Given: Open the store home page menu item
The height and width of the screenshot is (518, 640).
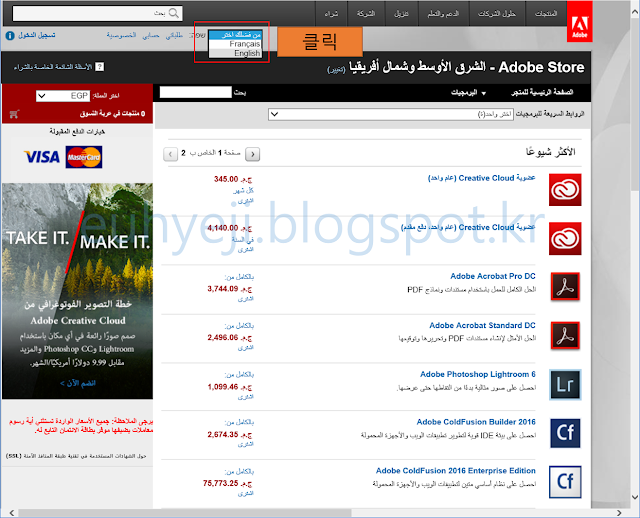Looking at the screenshot, I should click(x=542, y=92).
